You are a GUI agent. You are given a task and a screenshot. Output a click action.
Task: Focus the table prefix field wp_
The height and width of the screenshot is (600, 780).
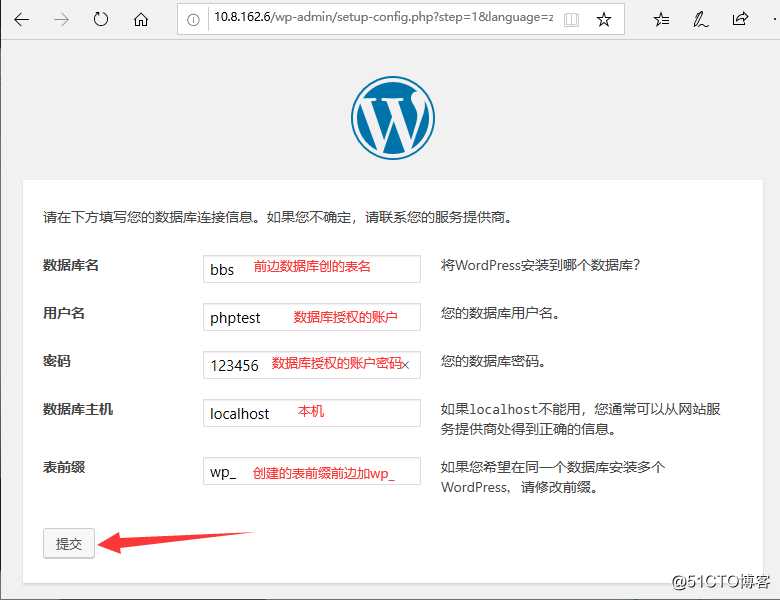pos(312,471)
